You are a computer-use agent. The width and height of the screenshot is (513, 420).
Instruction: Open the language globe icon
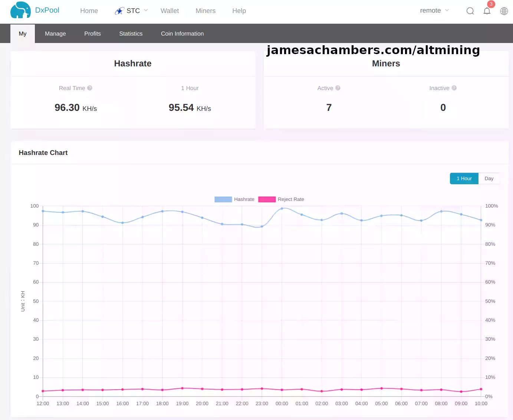pos(504,11)
